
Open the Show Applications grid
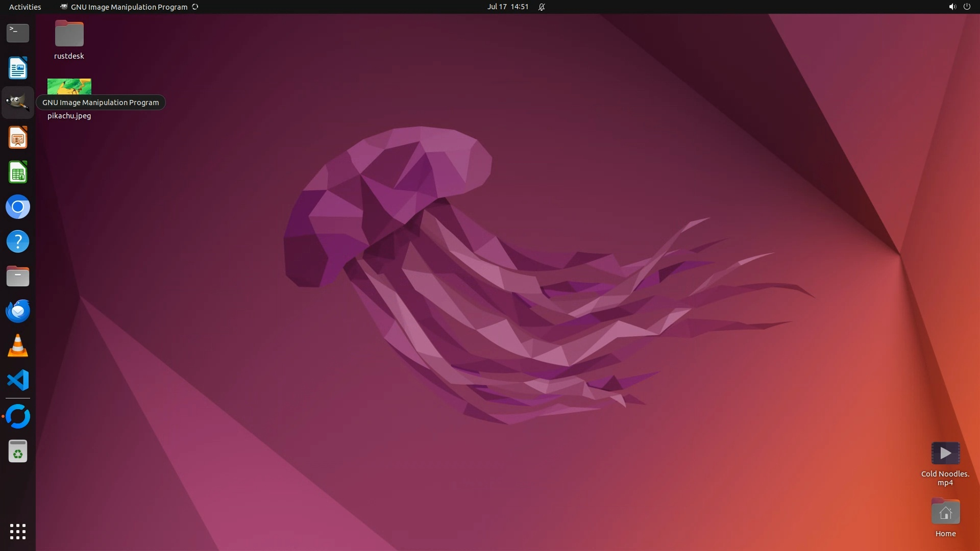tap(18, 531)
